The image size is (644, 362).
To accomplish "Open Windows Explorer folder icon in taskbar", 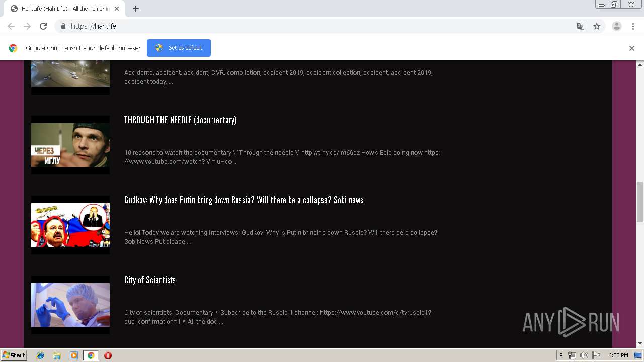I will (x=57, y=355).
